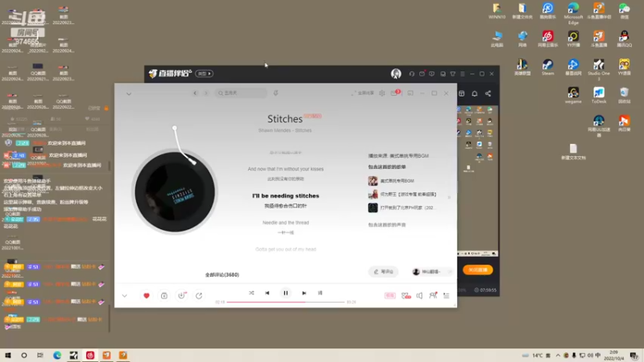This screenshot has width=644, height=362.
Task: Select NetEase Cloud Music desktop shortcut
Action: click(547, 39)
